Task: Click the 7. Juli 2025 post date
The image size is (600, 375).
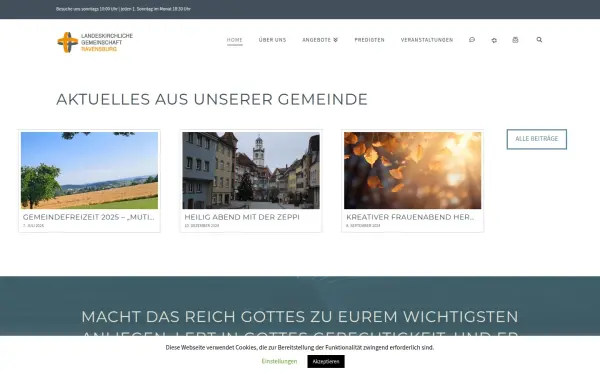Action: (x=33, y=226)
